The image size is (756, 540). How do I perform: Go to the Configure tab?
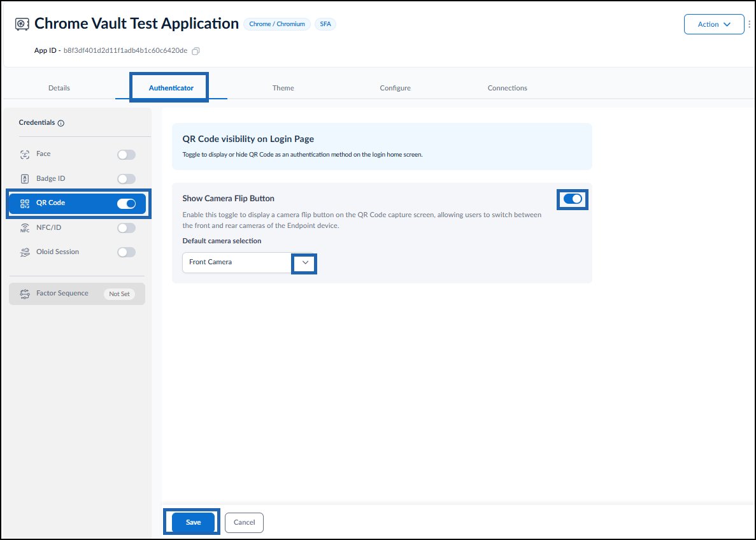395,88
